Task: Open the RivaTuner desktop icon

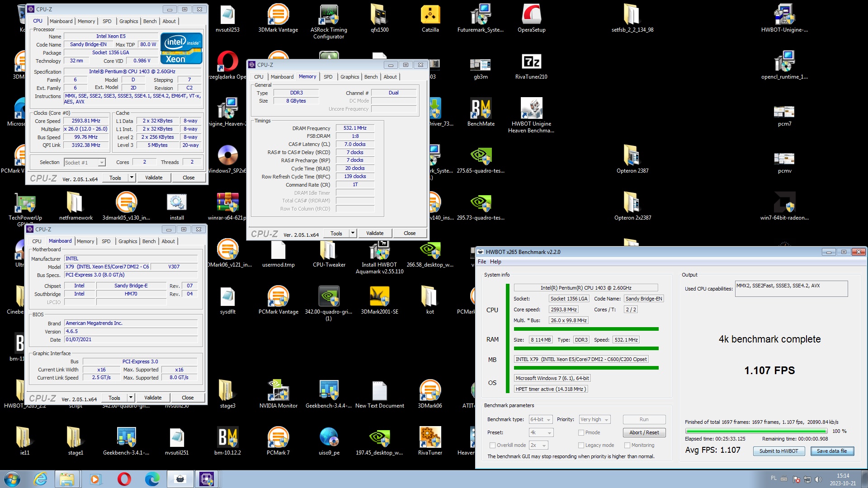Action: 430,441
